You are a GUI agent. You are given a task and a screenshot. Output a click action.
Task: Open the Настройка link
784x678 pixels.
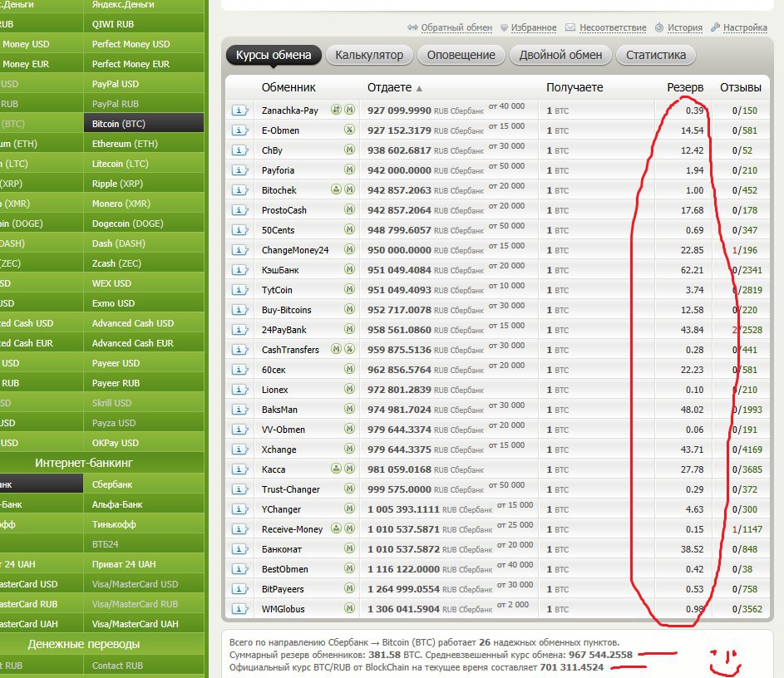click(745, 27)
